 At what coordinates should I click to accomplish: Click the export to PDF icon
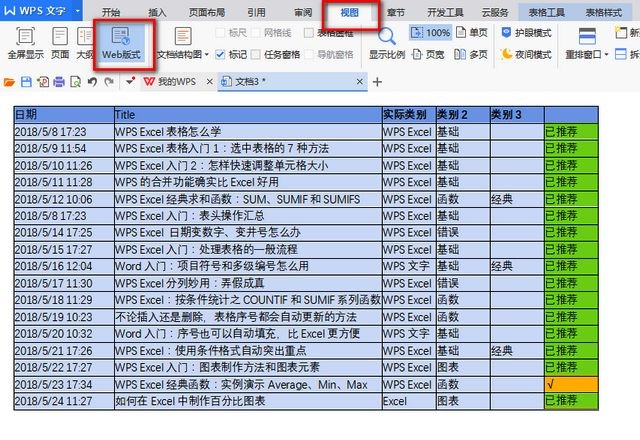42,82
